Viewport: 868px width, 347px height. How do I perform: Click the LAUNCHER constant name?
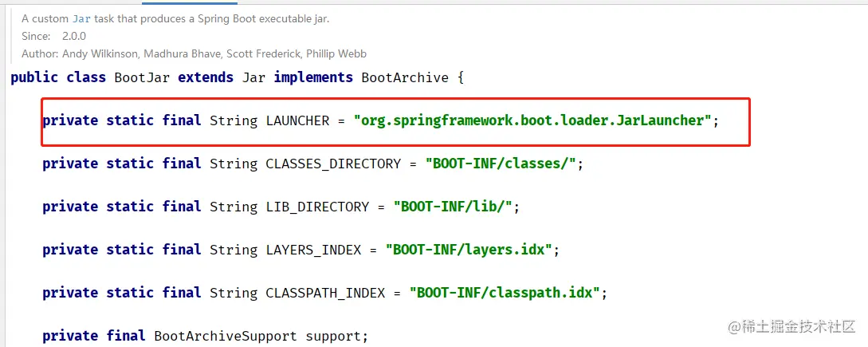click(x=298, y=120)
